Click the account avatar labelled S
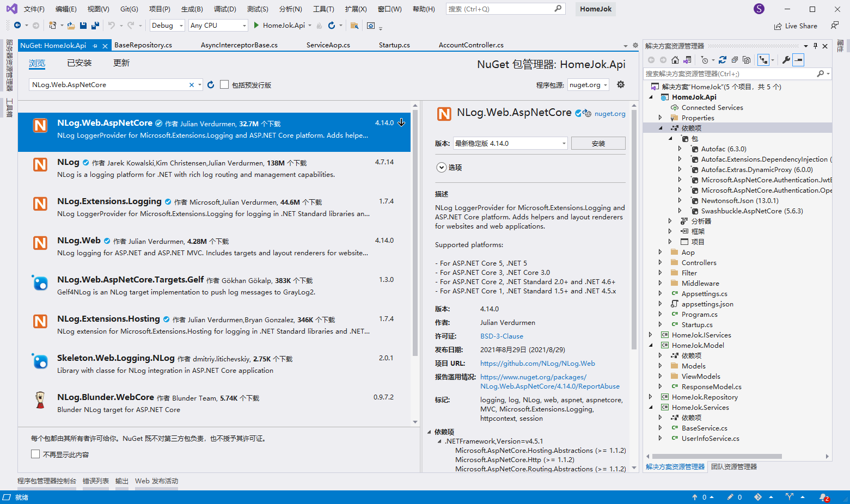This screenshot has height=504, width=850. tap(759, 9)
